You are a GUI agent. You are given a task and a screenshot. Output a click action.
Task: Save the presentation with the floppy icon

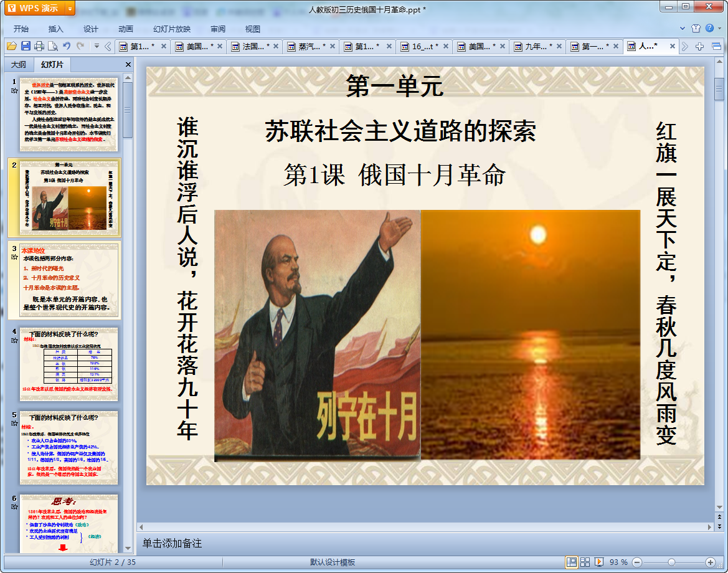26,46
